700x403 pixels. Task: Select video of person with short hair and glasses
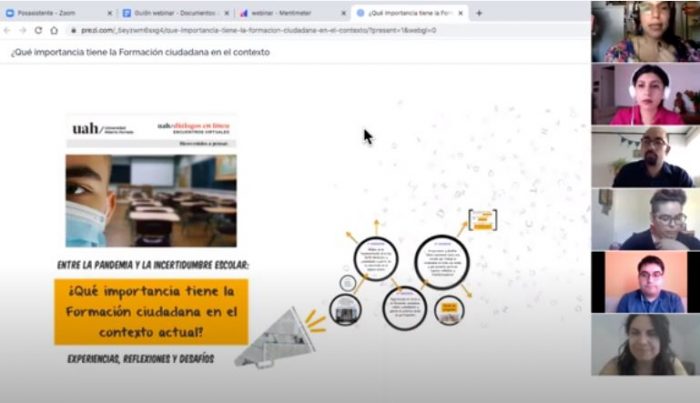[x=646, y=219]
